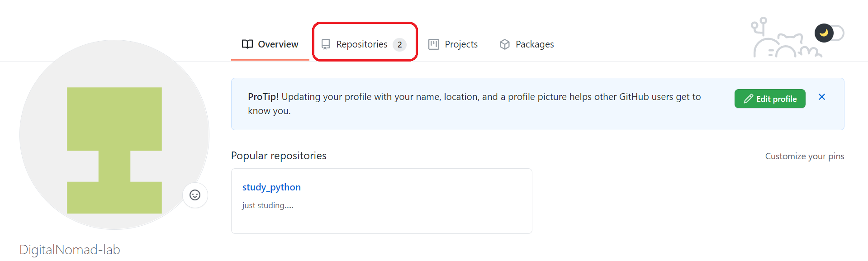
Task: Click the green identicon profile avatar
Action: click(114, 135)
